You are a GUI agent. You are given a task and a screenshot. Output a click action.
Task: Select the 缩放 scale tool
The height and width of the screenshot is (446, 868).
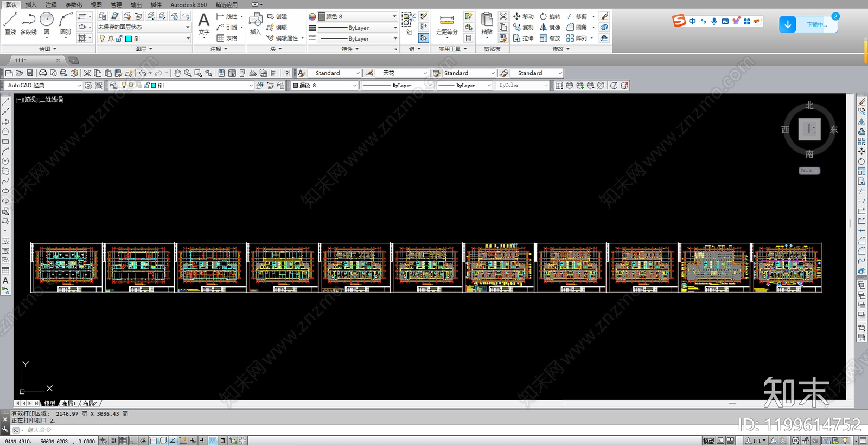[550, 38]
